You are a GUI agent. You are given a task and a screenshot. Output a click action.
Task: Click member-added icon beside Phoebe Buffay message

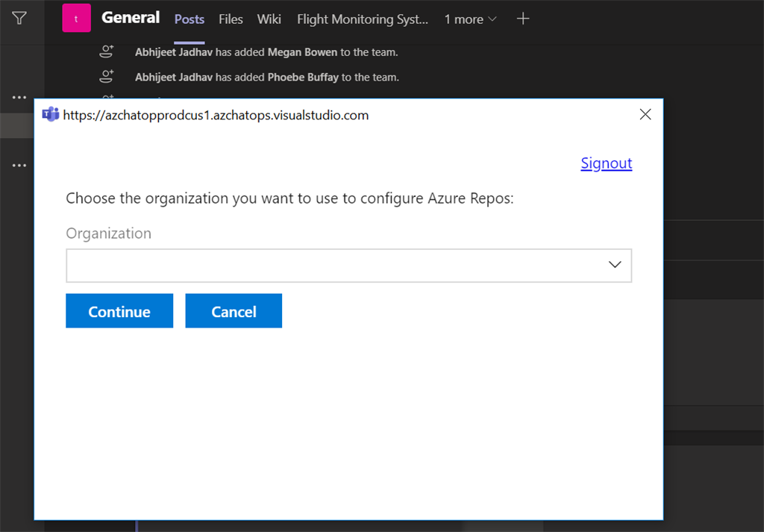point(107,77)
